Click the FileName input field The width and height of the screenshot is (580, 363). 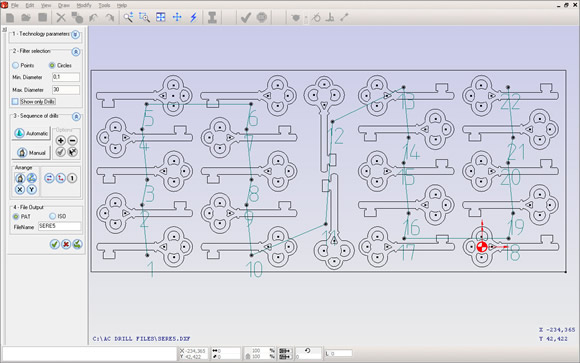tap(59, 226)
